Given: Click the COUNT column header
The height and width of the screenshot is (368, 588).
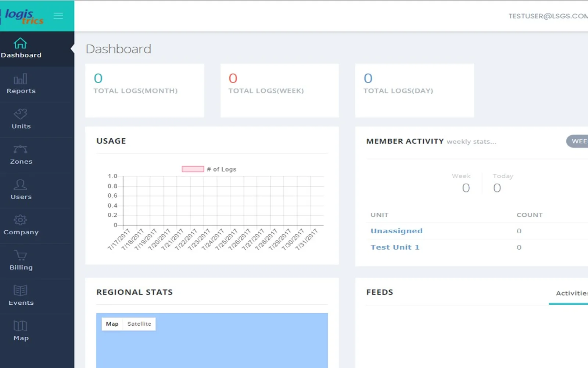Looking at the screenshot, I should tap(530, 215).
